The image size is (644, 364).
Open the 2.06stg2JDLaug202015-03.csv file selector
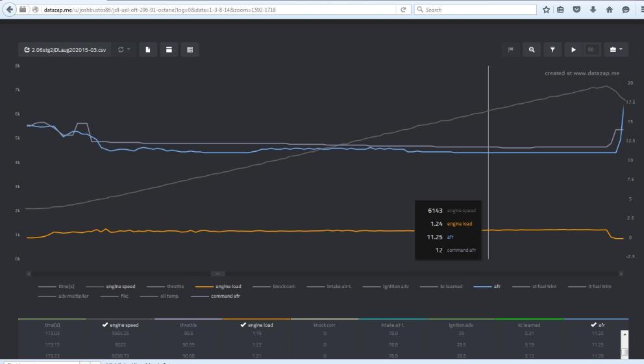pos(65,49)
